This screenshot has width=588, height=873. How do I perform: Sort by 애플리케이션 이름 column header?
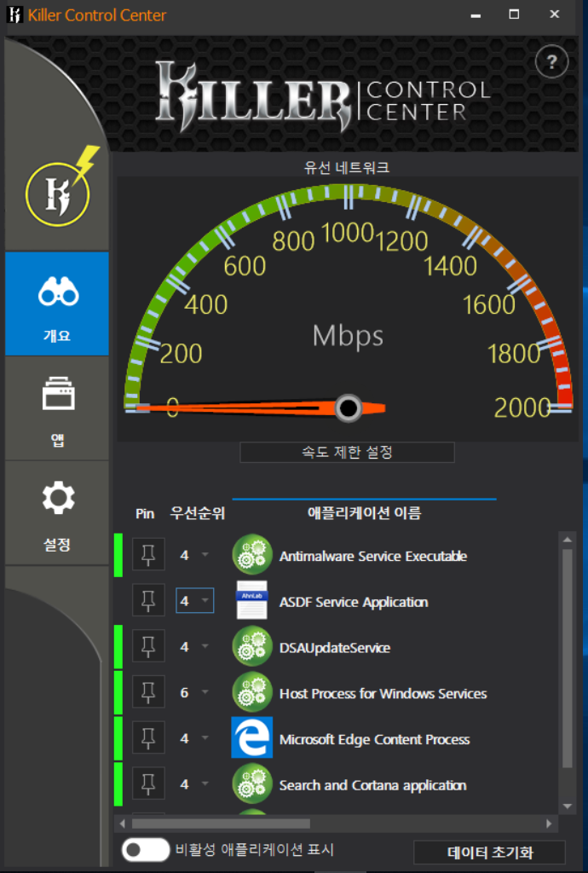(x=365, y=512)
